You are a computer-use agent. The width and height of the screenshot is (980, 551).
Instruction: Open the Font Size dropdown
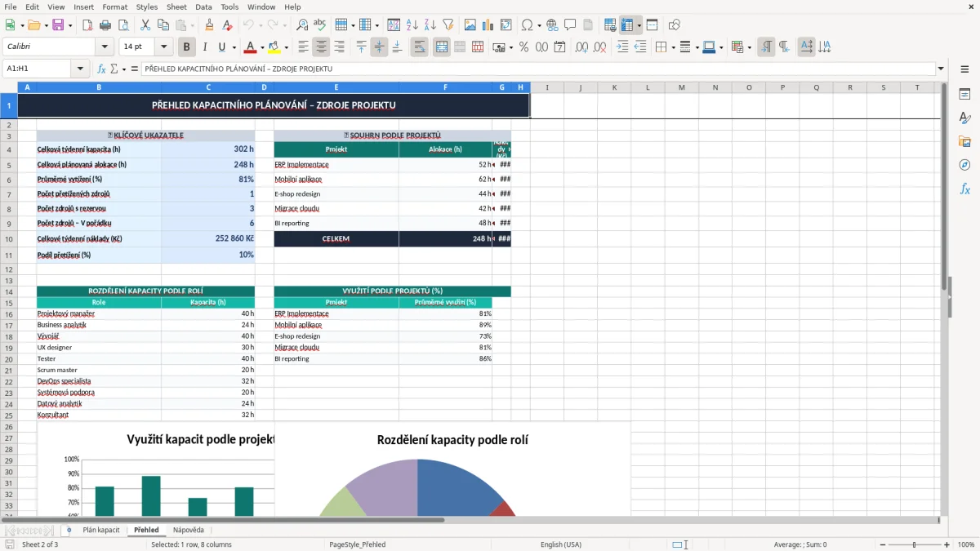tap(164, 47)
